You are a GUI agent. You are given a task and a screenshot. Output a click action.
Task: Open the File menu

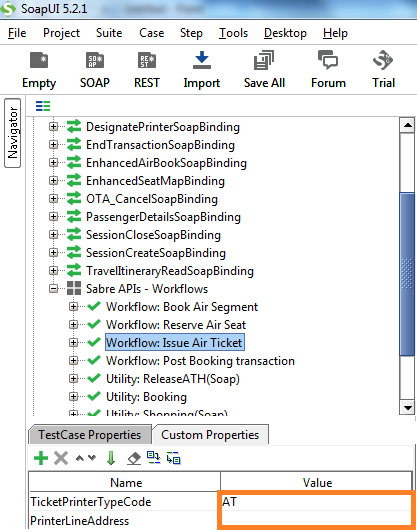point(17,33)
